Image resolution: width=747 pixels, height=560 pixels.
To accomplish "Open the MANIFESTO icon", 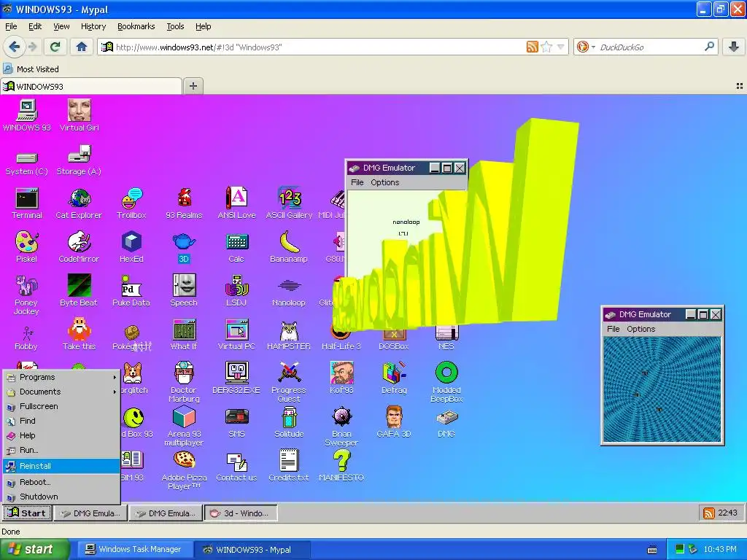I will point(341,465).
